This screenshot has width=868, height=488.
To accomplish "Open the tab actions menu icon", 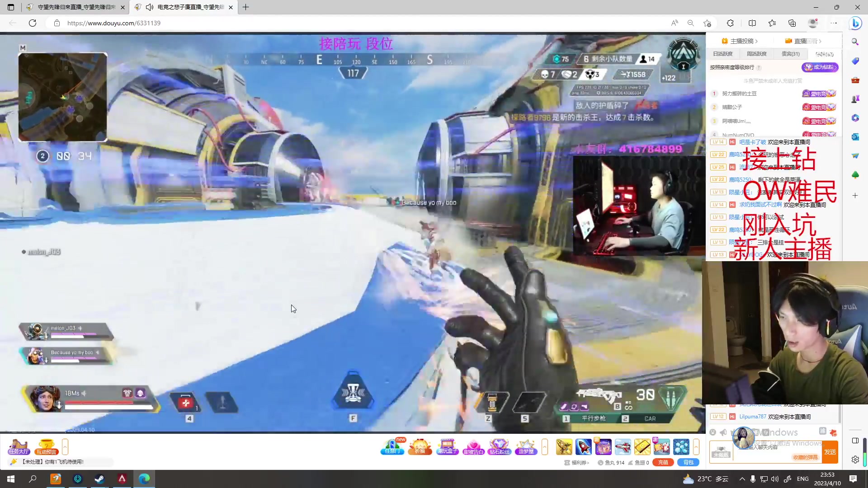I will tap(11, 7).
